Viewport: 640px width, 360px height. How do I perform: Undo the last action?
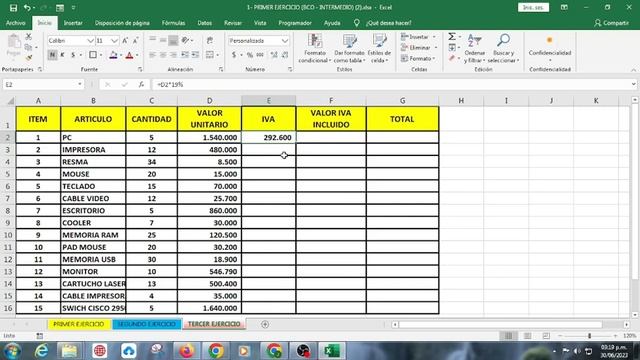tap(27, 8)
